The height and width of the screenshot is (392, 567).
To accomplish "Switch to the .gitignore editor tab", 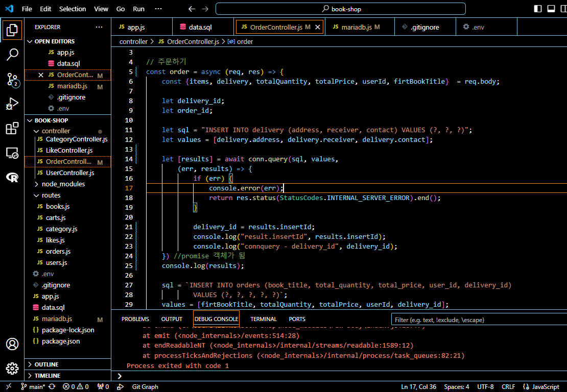I will 425,27.
